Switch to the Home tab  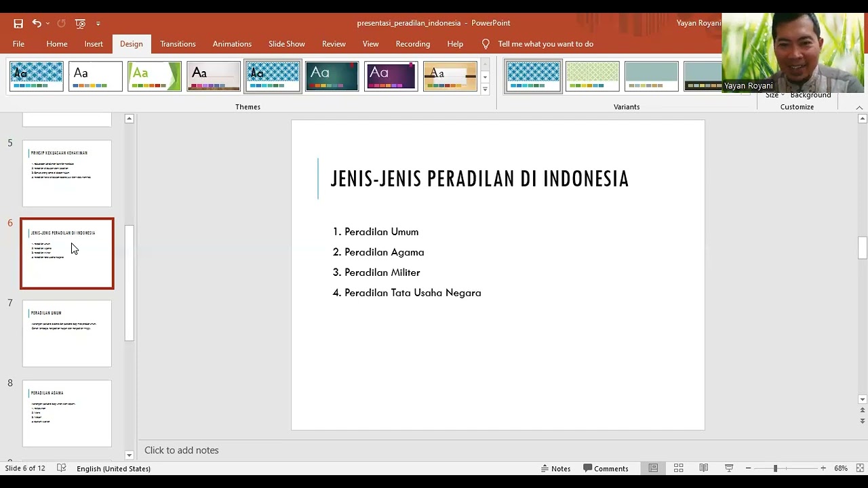[x=57, y=44]
